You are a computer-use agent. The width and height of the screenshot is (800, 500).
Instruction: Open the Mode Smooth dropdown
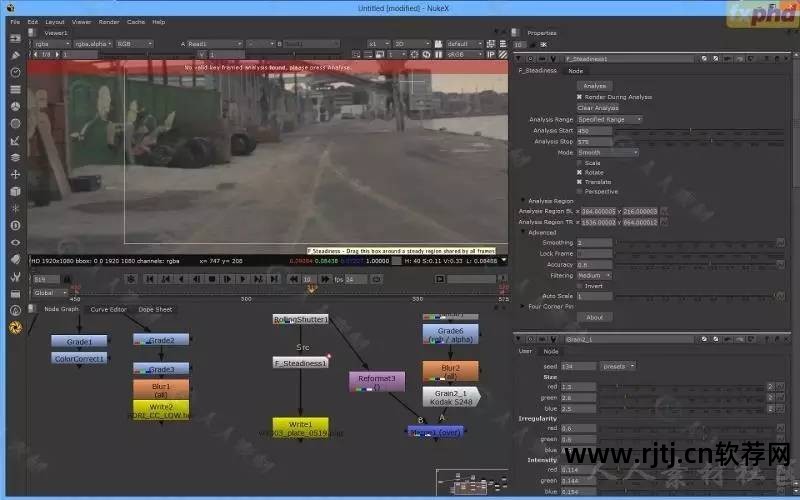pos(608,153)
